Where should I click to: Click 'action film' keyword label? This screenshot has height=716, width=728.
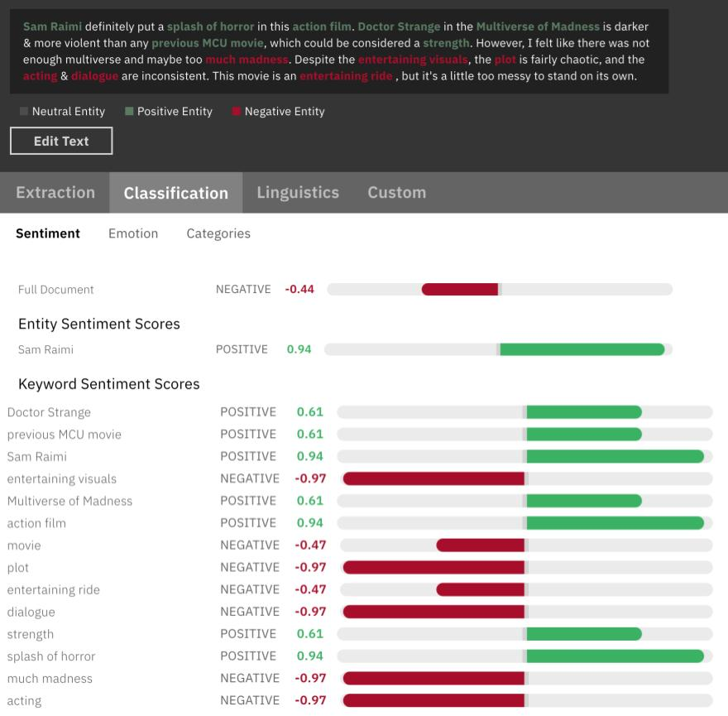tap(36, 523)
